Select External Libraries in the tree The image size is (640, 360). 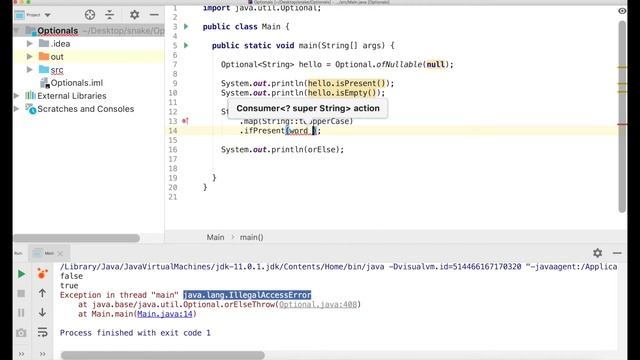tap(71, 96)
